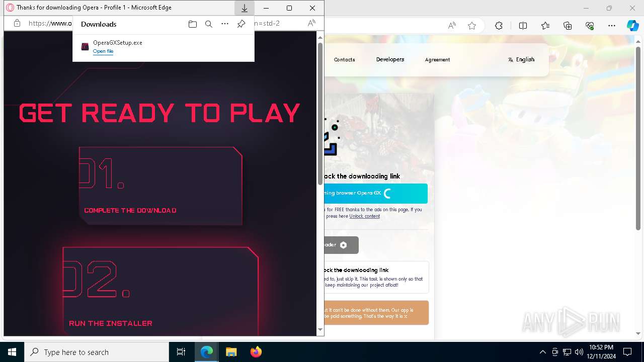The image size is (644, 362).
Task: Toggle Read aloud icon in Opera window
Action: pos(311,23)
